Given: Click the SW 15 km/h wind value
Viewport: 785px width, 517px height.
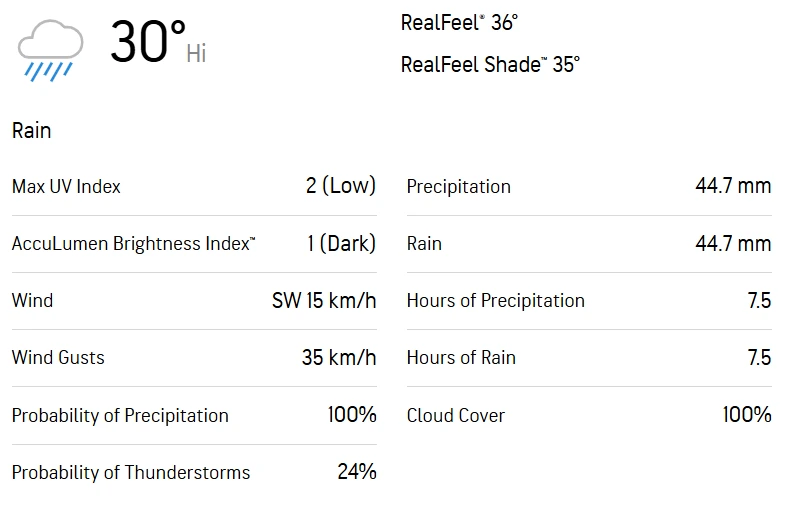Looking at the screenshot, I should pos(324,301).
